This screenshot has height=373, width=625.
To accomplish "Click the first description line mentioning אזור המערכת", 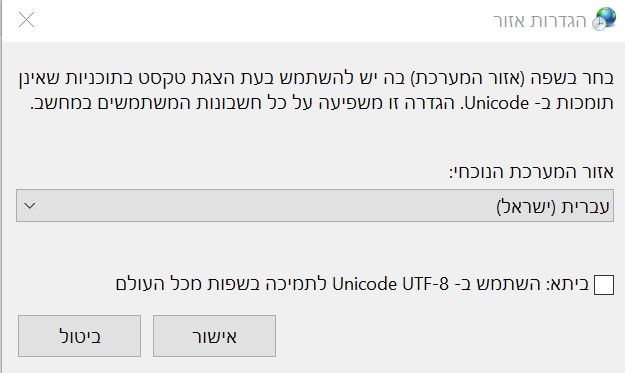I will 316,78.
